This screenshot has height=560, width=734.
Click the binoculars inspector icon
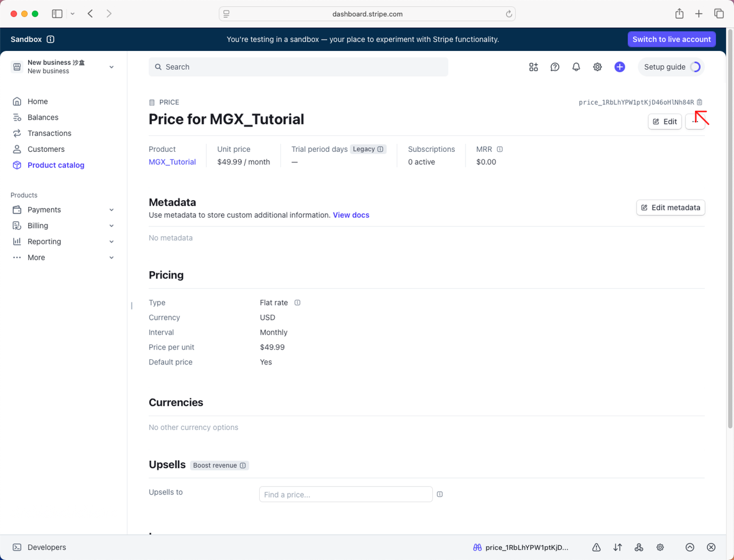tap(477, 547)
